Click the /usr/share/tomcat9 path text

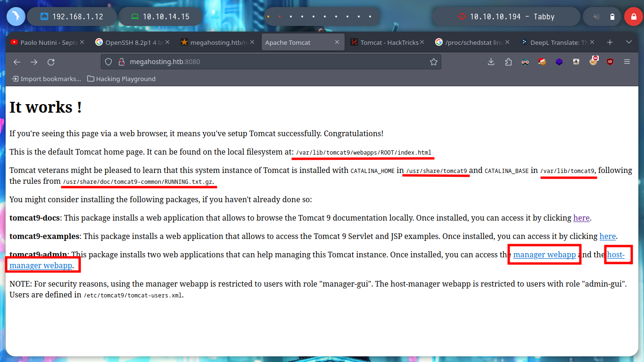point(437,171)
